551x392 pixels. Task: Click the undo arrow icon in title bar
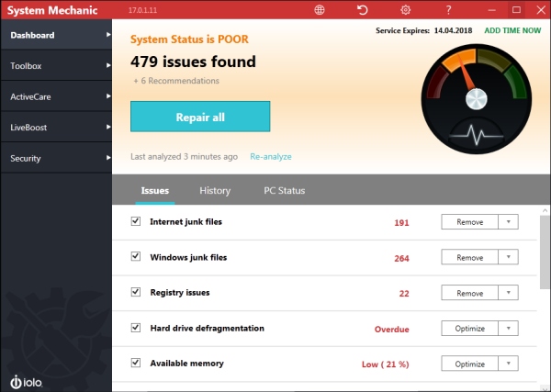[363, 10]
